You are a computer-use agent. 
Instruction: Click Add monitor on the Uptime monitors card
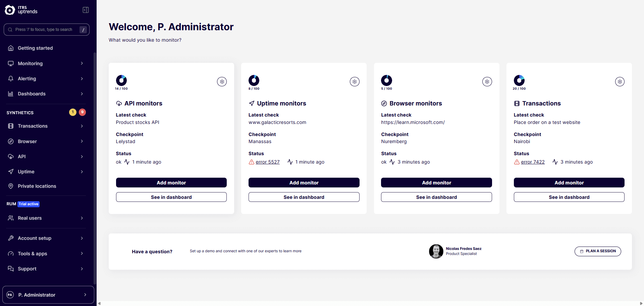coord(304,182)
